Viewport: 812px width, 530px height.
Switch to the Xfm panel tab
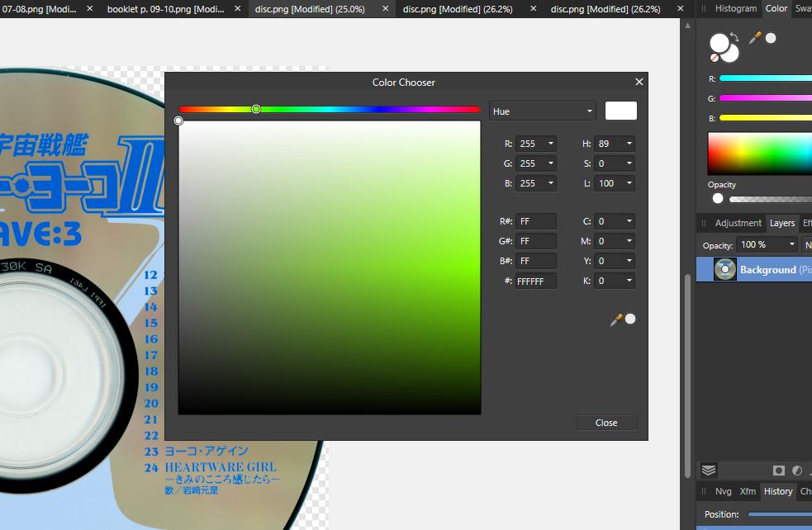748,491
